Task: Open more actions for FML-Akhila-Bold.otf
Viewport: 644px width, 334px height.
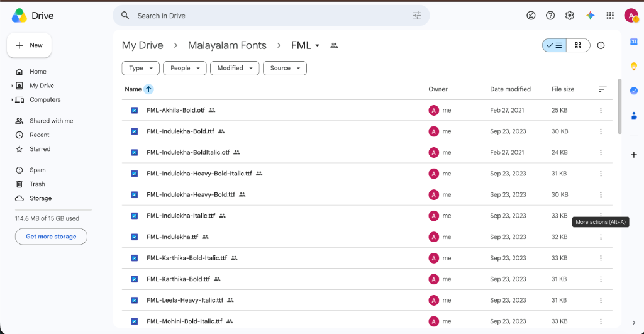Action: [x=601, y=110]
